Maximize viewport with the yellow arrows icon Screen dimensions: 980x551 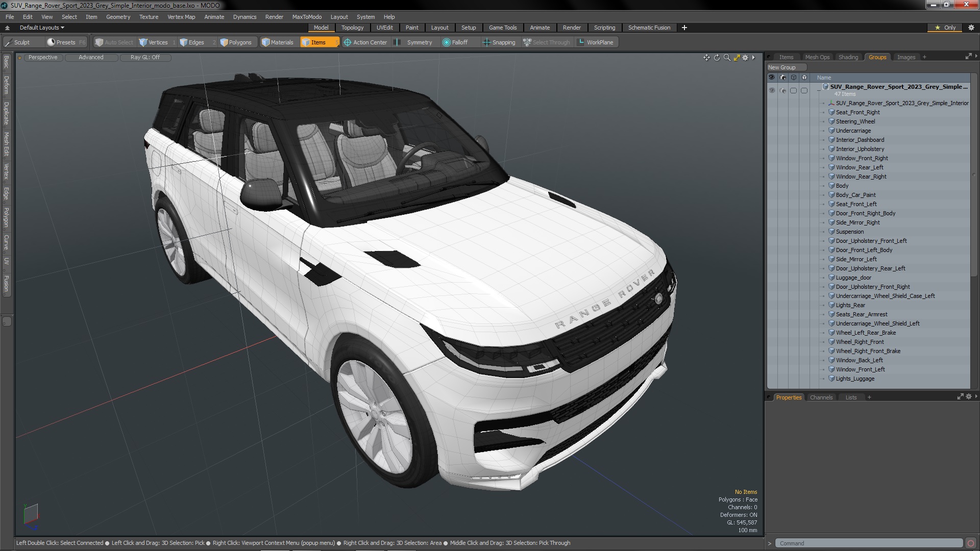coord(737,58)
